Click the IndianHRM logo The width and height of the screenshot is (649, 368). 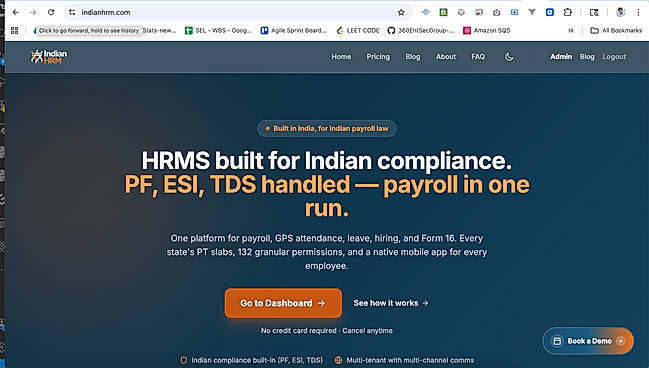(49, 57)
